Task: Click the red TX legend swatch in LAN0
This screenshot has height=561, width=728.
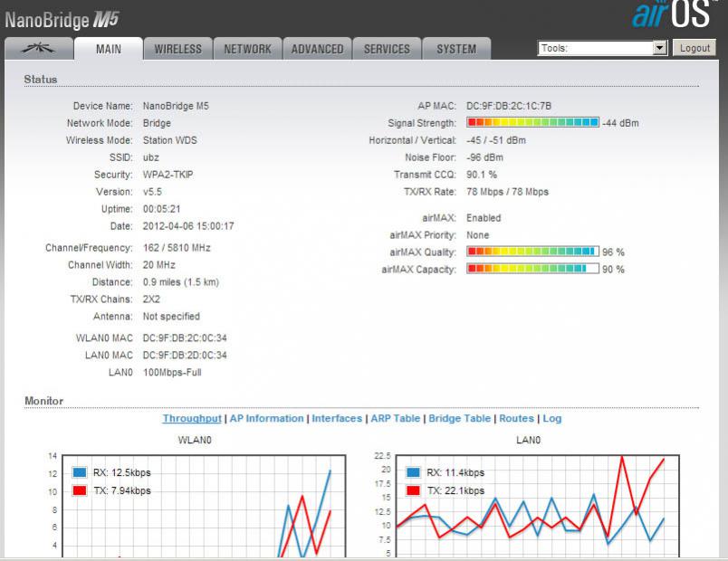Action: click(414, 490)
